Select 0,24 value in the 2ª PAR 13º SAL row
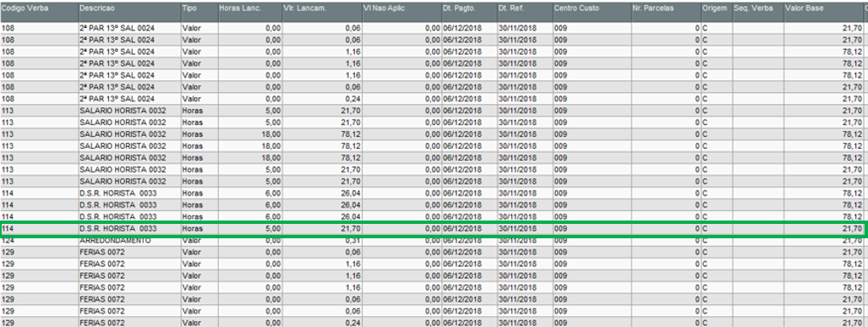This screenshot has height=327, width=868. [x=352, y=99]
